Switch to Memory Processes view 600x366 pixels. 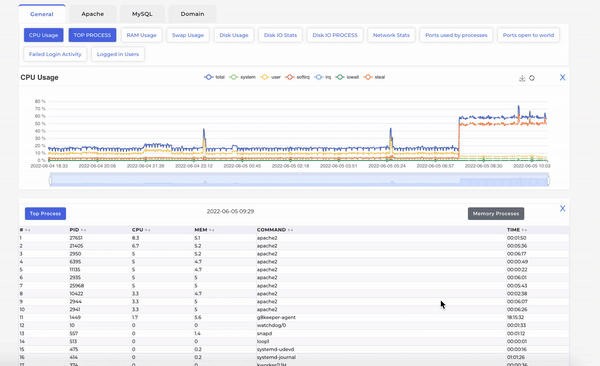tap(496, 214)
